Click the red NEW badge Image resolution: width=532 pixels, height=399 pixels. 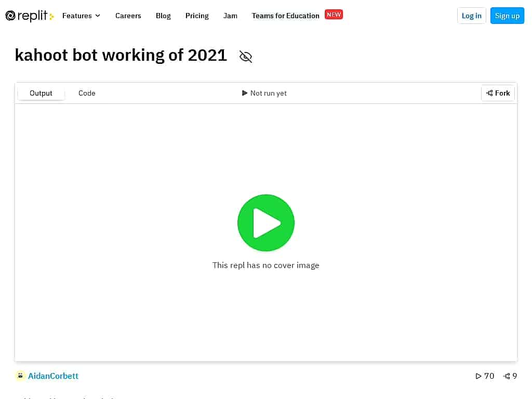point(334,14)
